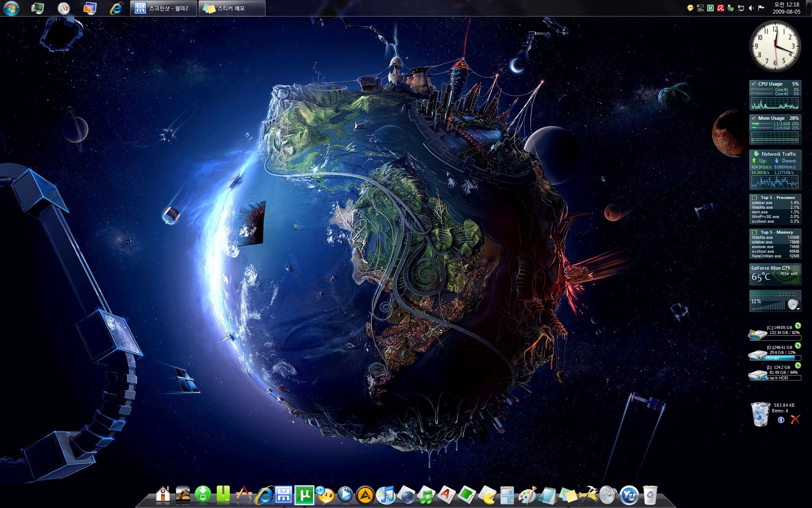
Task: Empty Recycle Bin with the red X
Action: [x=795, y=420]
